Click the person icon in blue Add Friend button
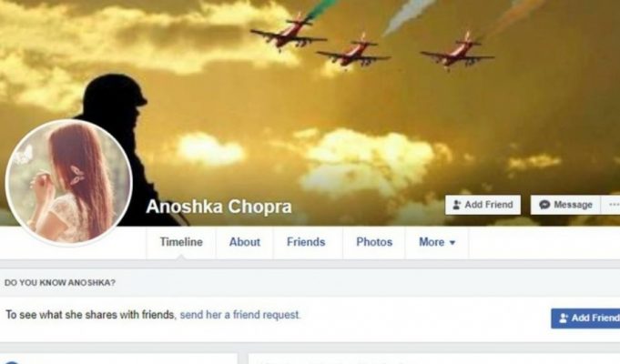Image resolution: width=620 pixels, height=364 pixels. (x=564, y=318)
